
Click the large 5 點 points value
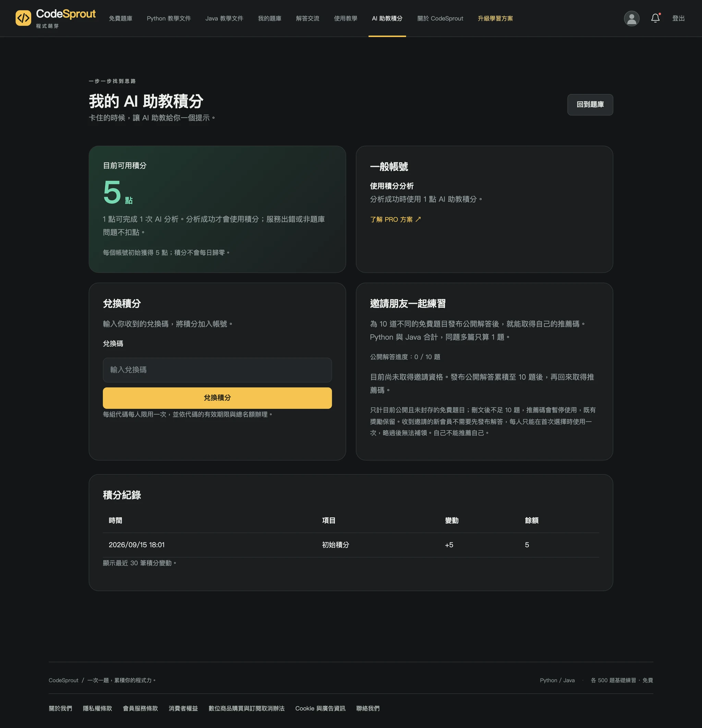tap(118, 193)
